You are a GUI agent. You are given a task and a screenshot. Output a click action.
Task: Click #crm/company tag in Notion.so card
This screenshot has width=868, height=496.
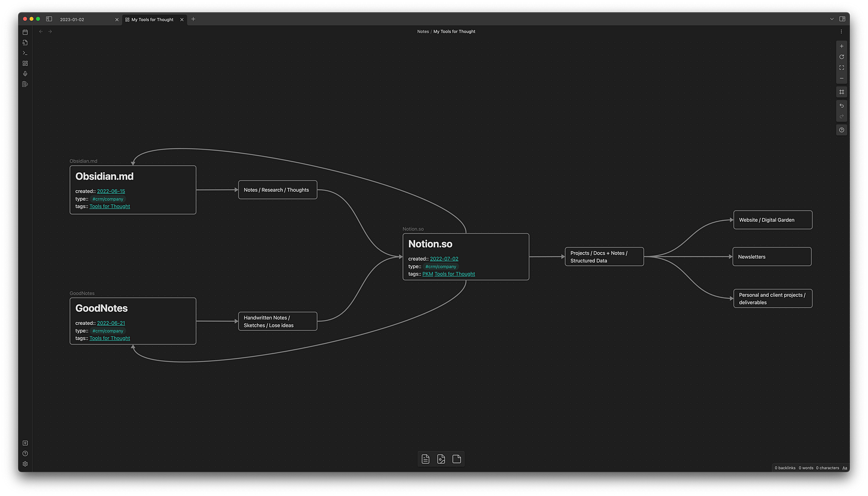[x=441, y=266]
